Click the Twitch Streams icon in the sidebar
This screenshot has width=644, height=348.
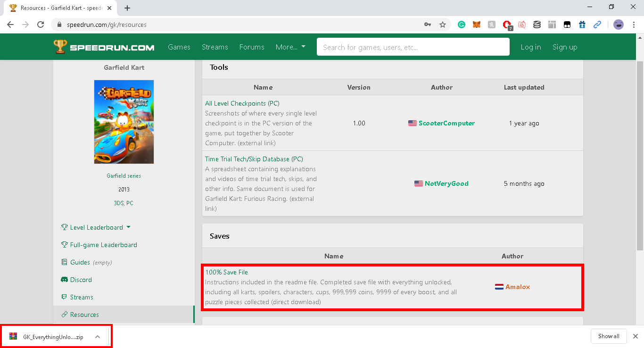[65, 297]
